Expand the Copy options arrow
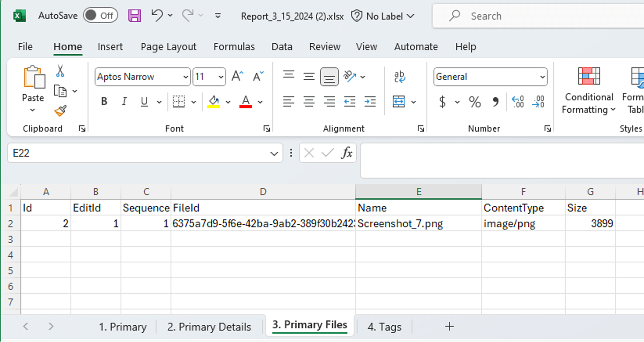Image resolution: width=644 pixels, height=342 pixels. click(75, 91)
